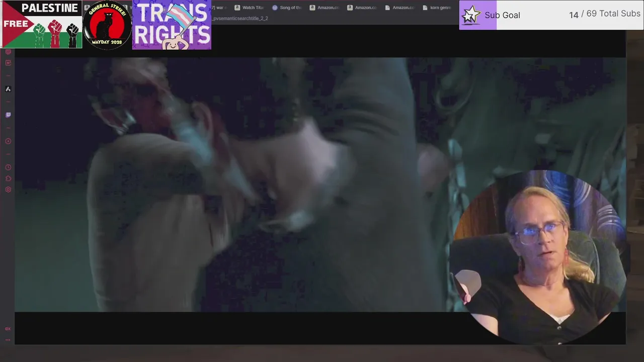Click the address bar URL text
This screenshot has height=362, width=644.
click(x=240, y=19)
